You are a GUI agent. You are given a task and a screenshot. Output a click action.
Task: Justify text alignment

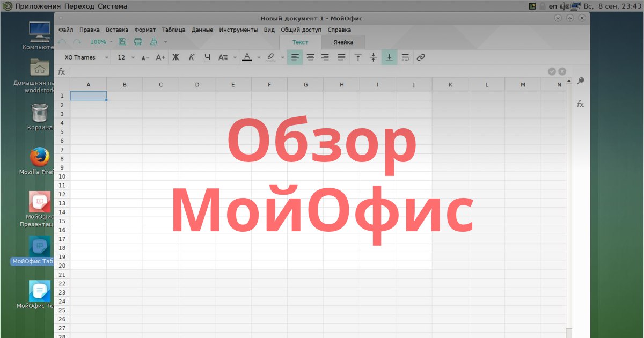(x=341, y=57)
